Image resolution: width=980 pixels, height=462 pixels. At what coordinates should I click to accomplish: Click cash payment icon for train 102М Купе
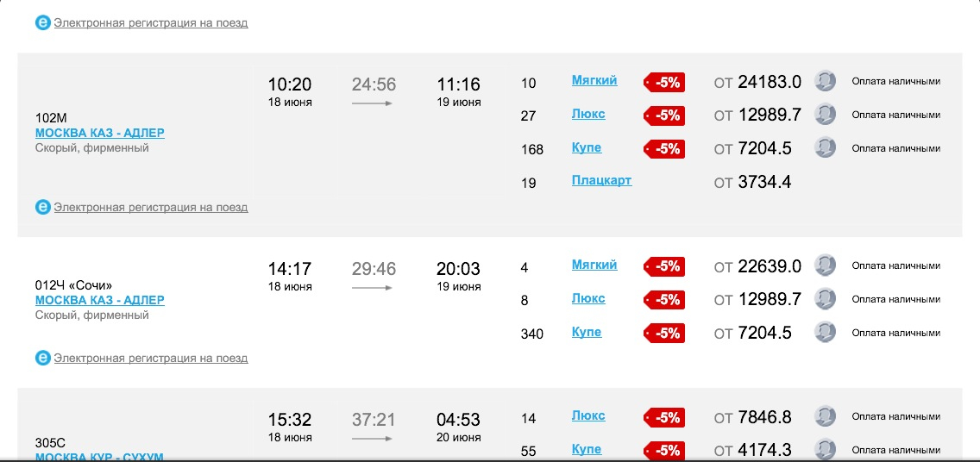826,147
